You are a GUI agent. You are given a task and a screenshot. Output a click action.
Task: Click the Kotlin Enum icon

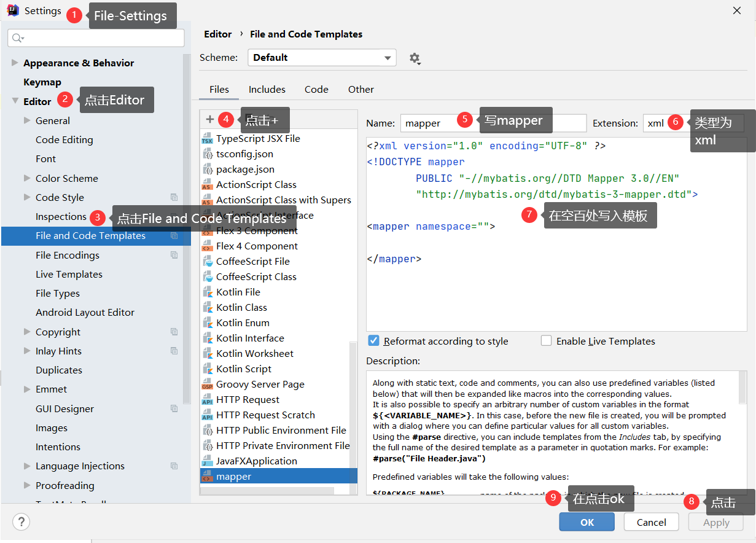coord(207,323)
